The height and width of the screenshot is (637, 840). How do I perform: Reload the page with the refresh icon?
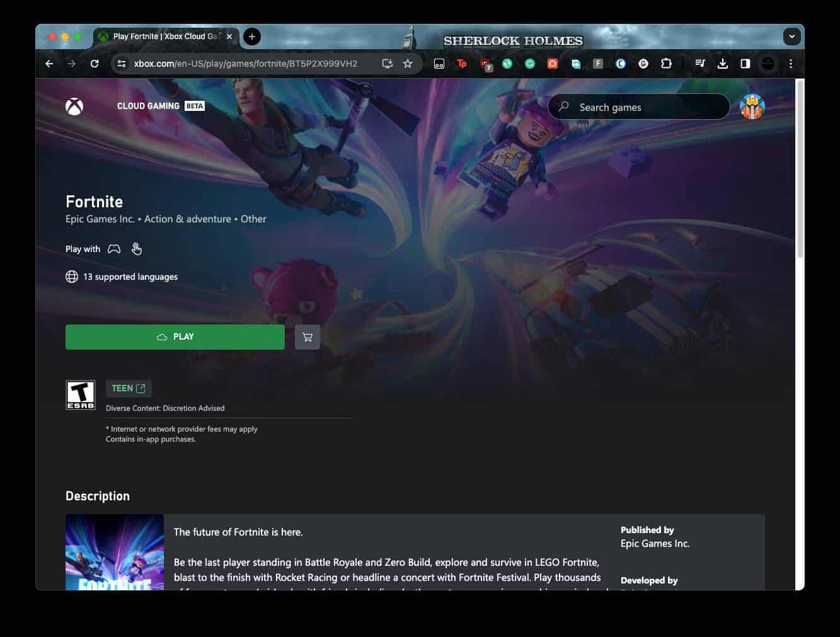[x=95, y=64]
